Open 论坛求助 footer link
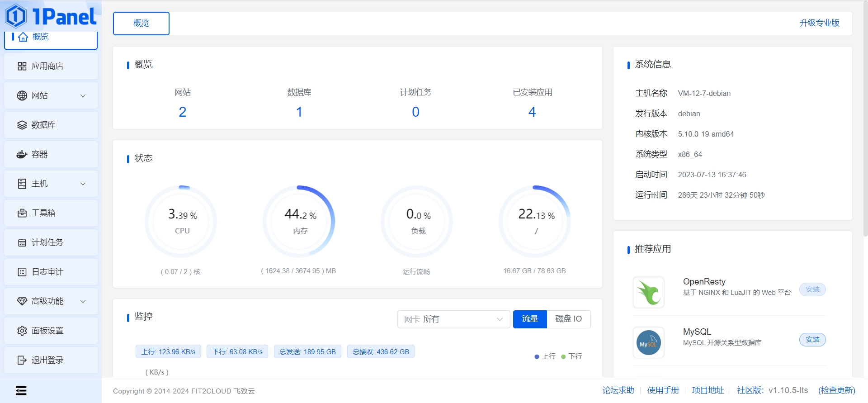This screenshot has width=868, height=403. pyautogui.click(x=618, y=390)
